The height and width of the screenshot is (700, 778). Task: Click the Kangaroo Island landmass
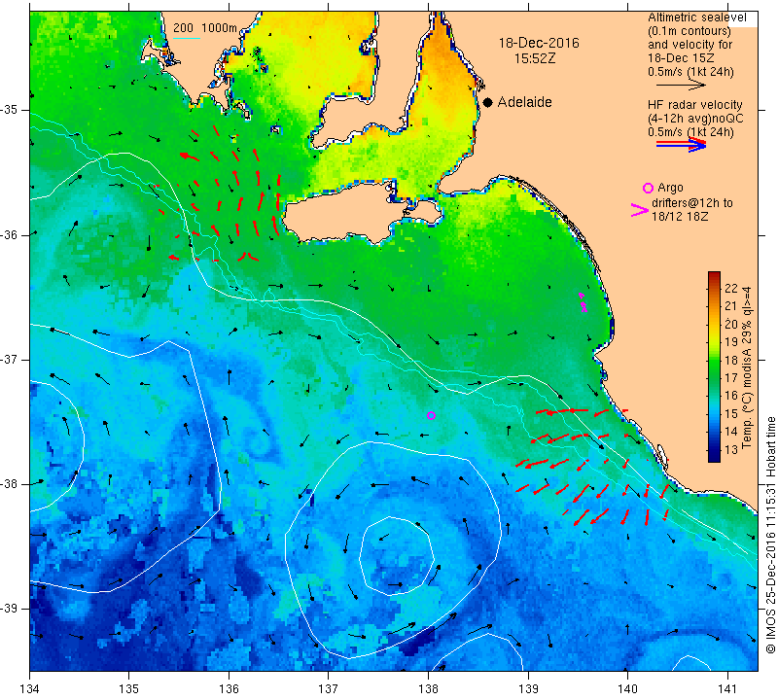(x=347, y=215)
